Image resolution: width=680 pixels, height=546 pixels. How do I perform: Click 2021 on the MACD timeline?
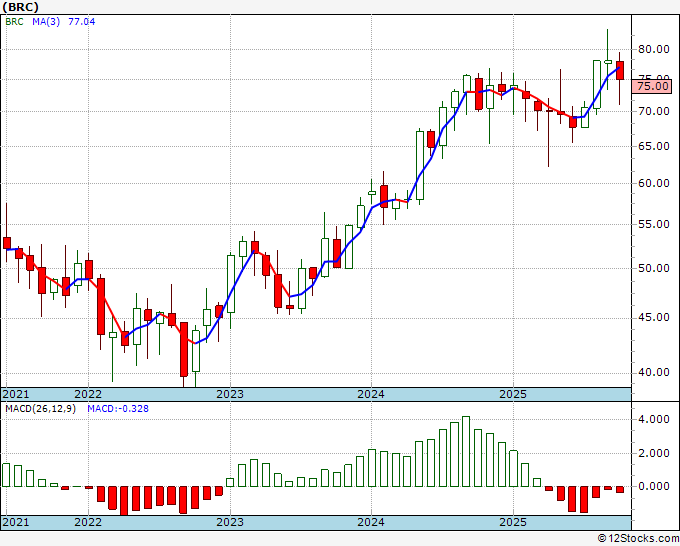point(16,522)
